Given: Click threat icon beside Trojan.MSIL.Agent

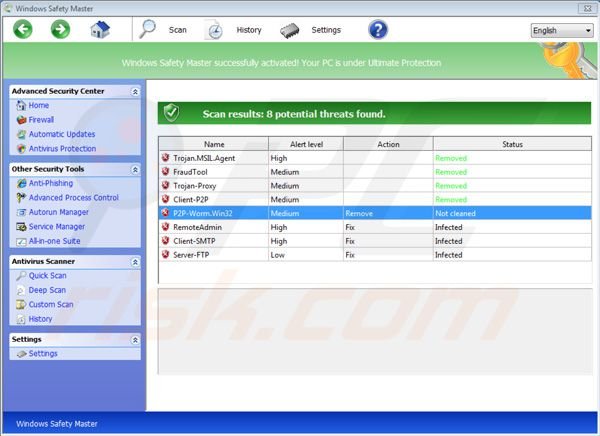Looking at the screenshot, I should pos(165,158).
